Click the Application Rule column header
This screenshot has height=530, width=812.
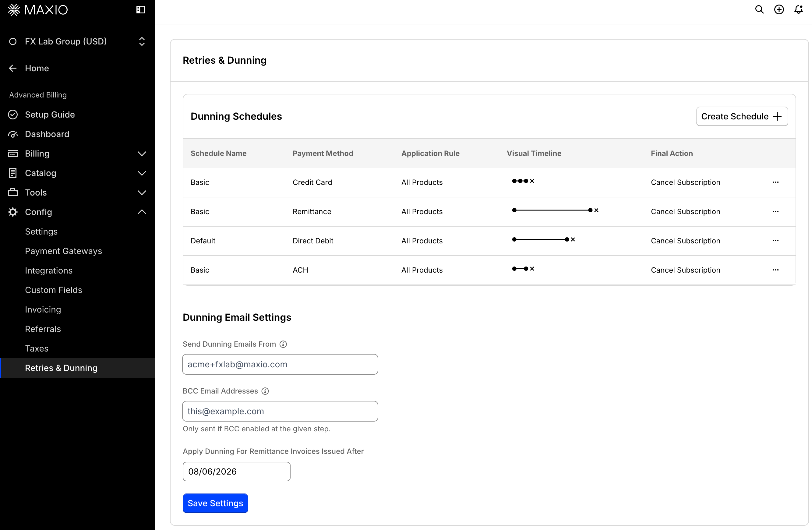point(430,153)
